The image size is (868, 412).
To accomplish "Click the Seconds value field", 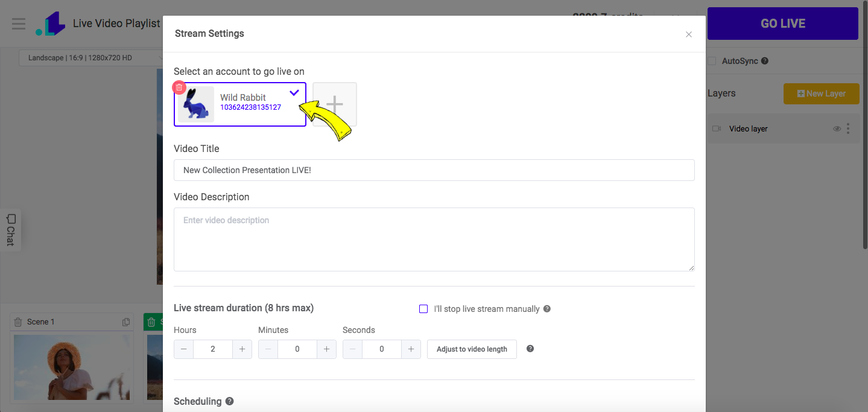I will point(382,349).
